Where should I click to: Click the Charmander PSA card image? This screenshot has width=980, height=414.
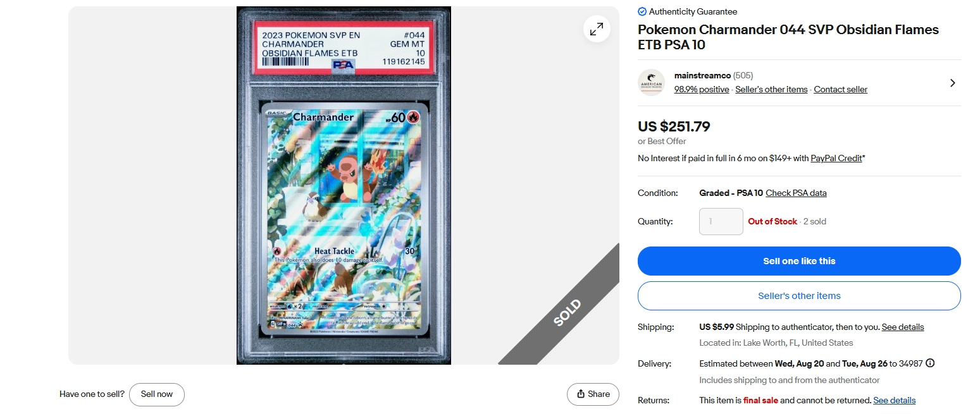[x=344, y=185]
